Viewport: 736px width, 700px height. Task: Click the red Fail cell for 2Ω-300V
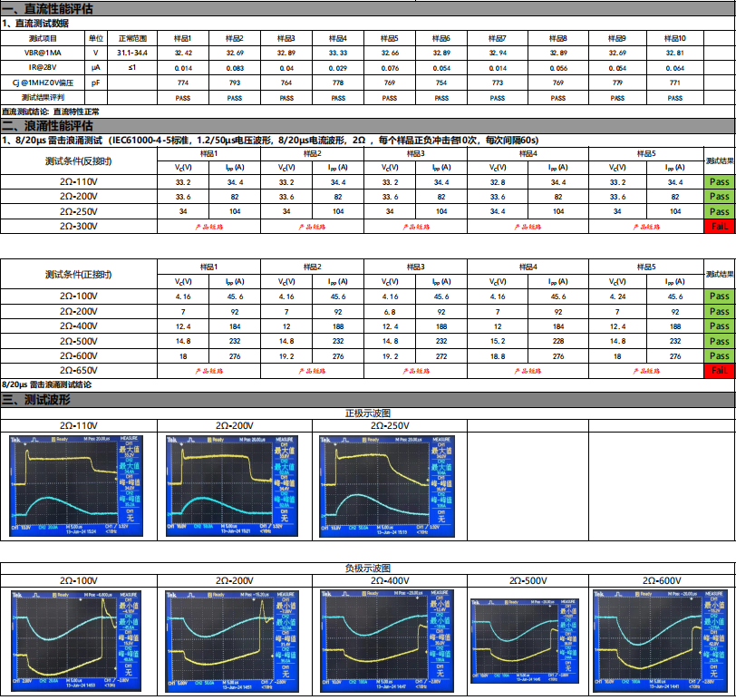[x=719, y=226]
